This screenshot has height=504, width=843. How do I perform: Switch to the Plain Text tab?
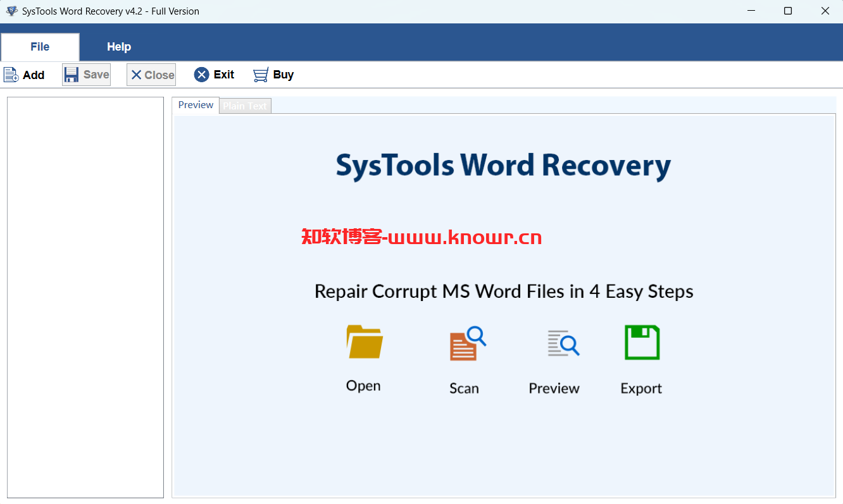(x=245, y=106)
